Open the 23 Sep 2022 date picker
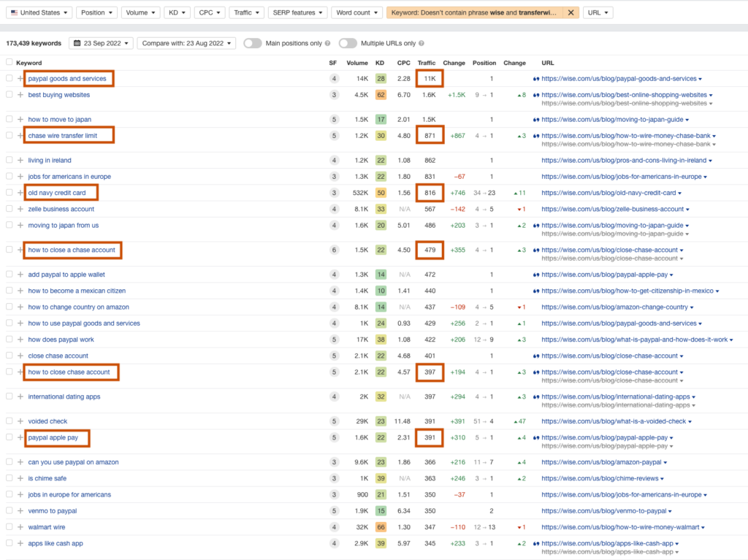This screenshot has width=748, height=560. click(x=101, y=43)
